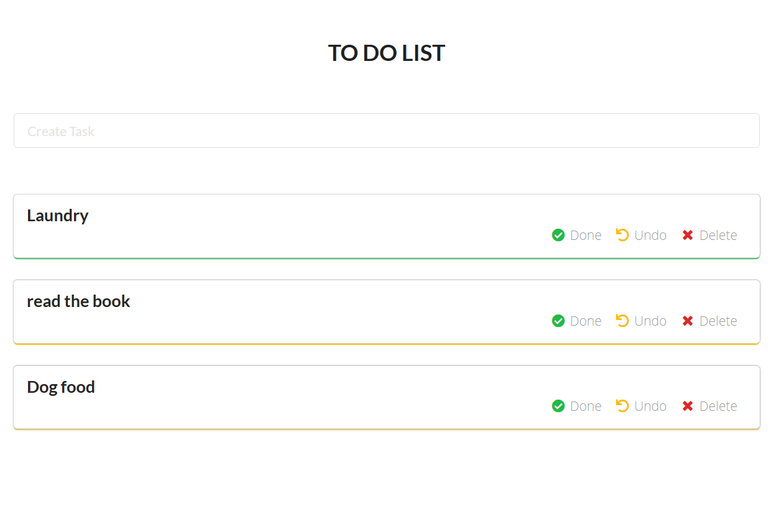Screen dimensions: 779x532
Task: Click the "Delete" link on the Laundry task
Action: (718, 235)
